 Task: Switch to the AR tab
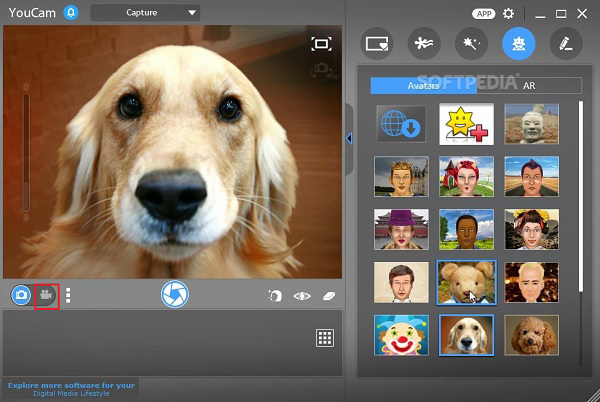point(528,86)
